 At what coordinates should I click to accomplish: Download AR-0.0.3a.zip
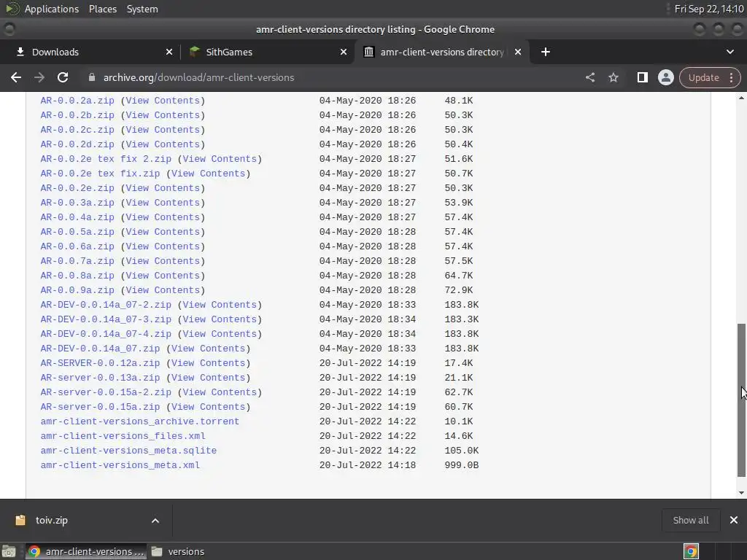click(77, 203)
